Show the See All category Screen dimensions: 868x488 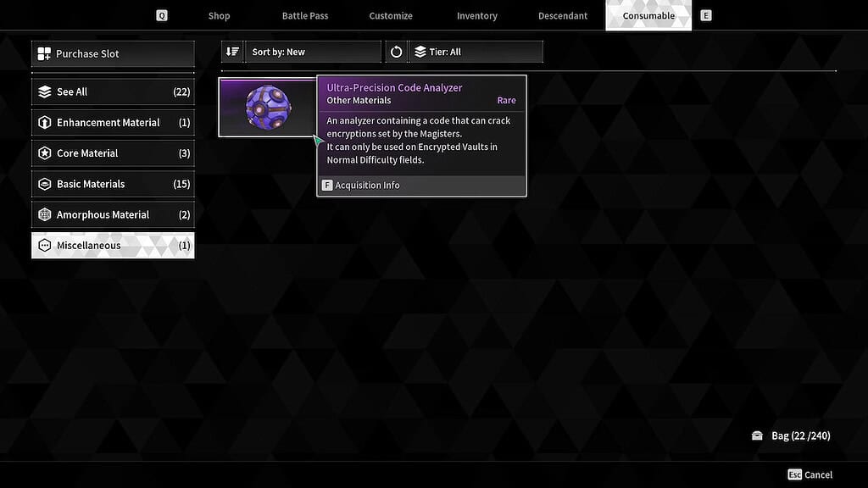(x=113, y=91)
